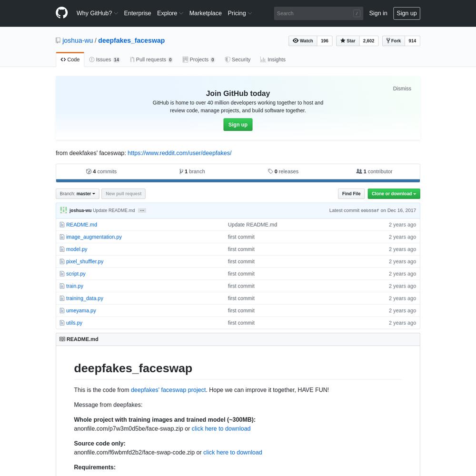Click Marketplace in the top navigation

pyautogui.click(x=206, y=13)
